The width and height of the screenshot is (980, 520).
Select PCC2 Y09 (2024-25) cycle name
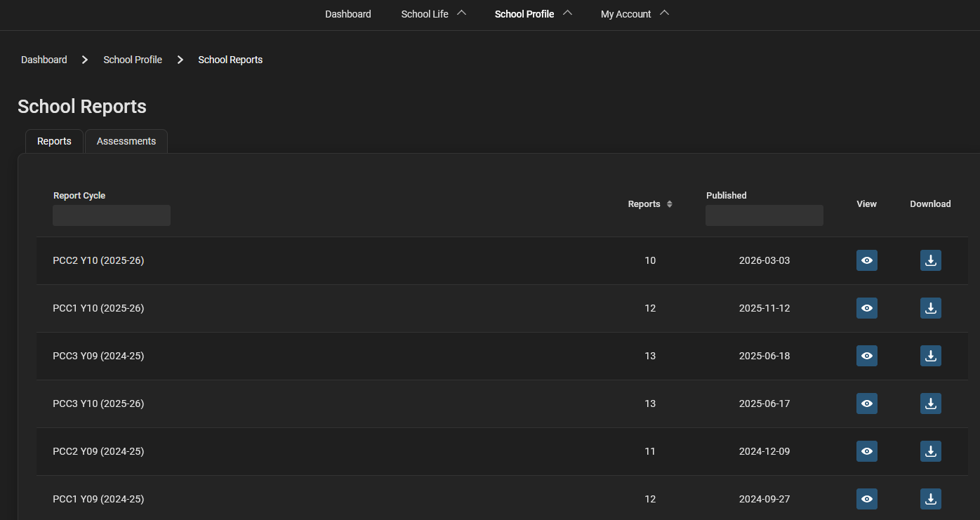click(x=98, y=451)
